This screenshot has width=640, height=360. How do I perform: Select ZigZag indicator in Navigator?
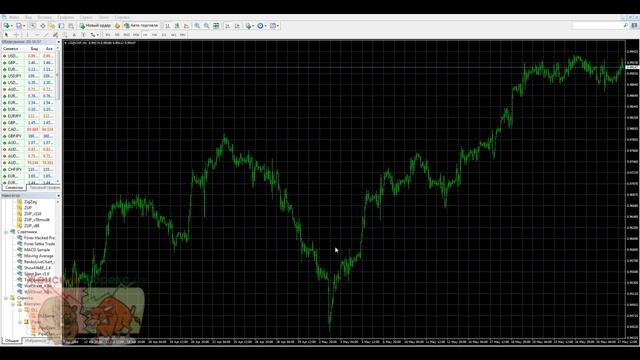point(30,202)
